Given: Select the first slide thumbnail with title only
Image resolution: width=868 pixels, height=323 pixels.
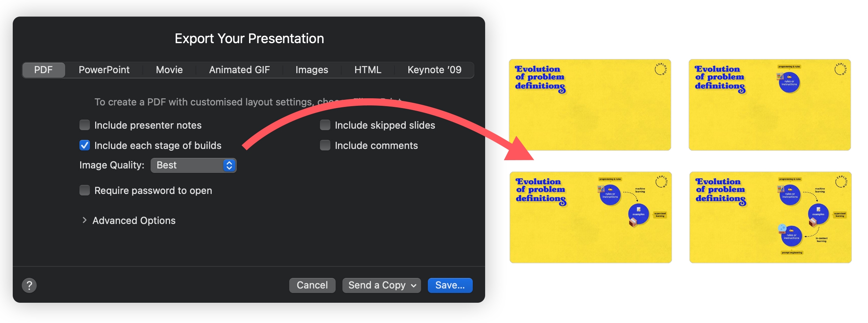Looking at the screenshot, I should (590, 105).
